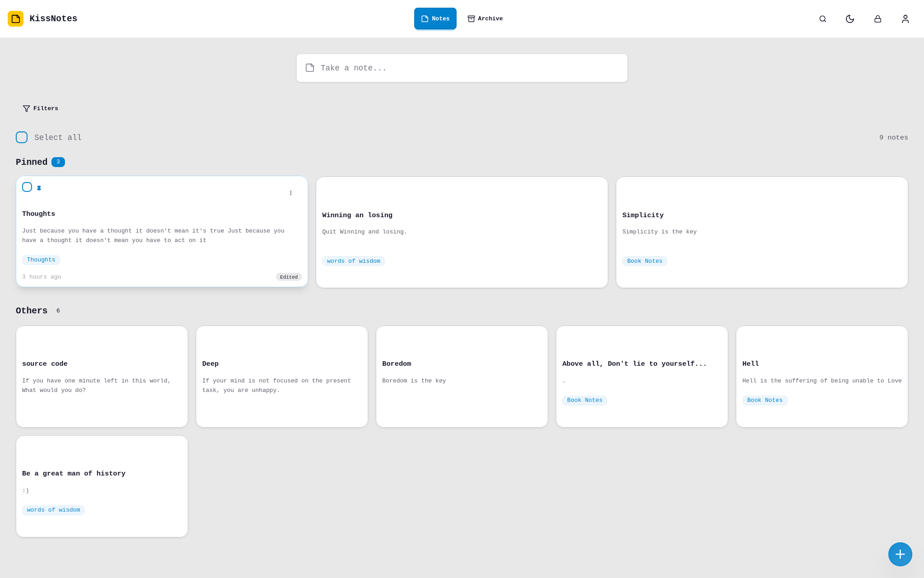Open the user profile icon
Viewport: 924px width, 578px height.
click(x=905, y=19)
